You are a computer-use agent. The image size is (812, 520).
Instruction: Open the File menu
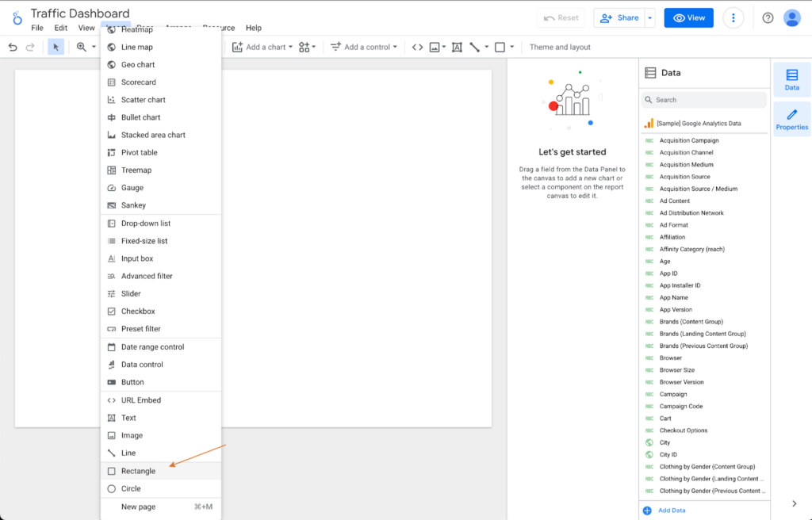pyautogui.click(x=37, y=28)
